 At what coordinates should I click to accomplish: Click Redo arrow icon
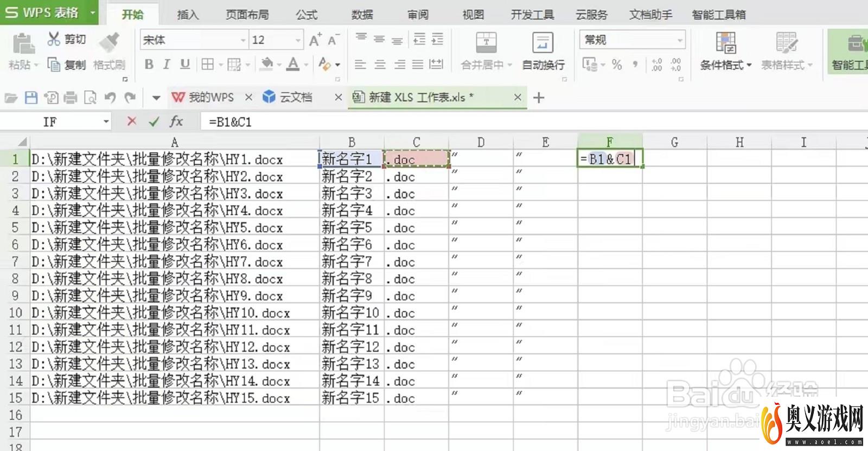130,98
